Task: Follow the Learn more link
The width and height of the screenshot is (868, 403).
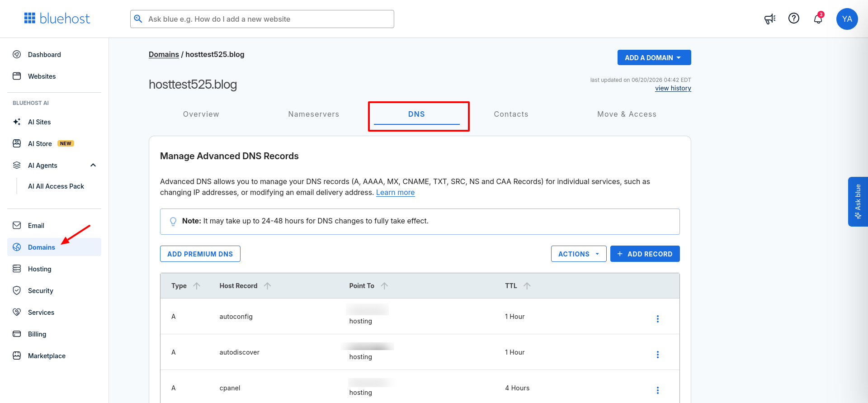Action: (395, 192)
